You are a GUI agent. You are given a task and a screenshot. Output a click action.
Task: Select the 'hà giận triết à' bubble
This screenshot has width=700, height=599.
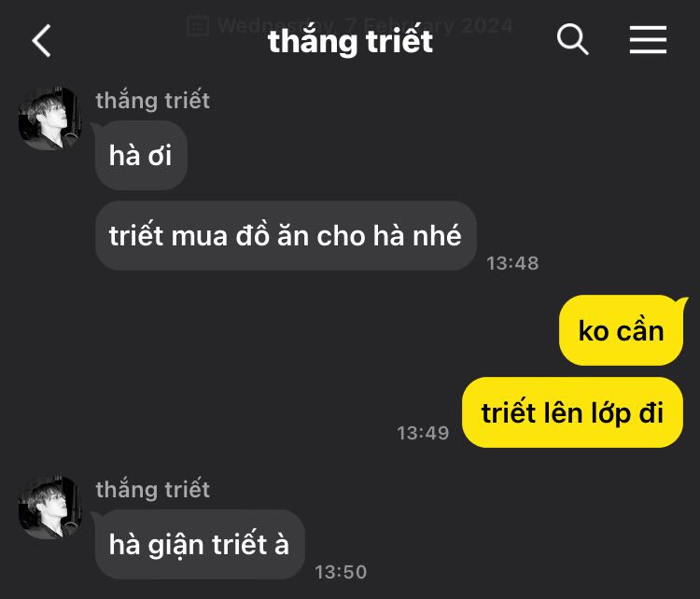(200, 545)
